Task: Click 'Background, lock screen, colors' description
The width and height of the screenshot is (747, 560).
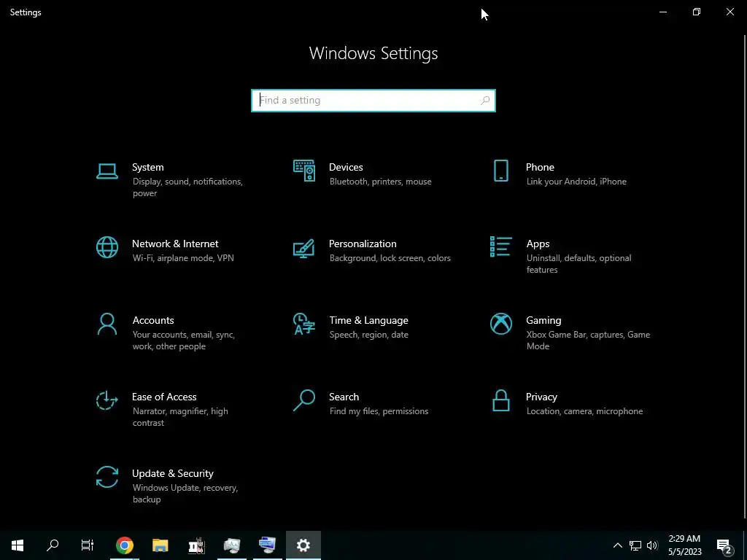Action: pos(390,258)
